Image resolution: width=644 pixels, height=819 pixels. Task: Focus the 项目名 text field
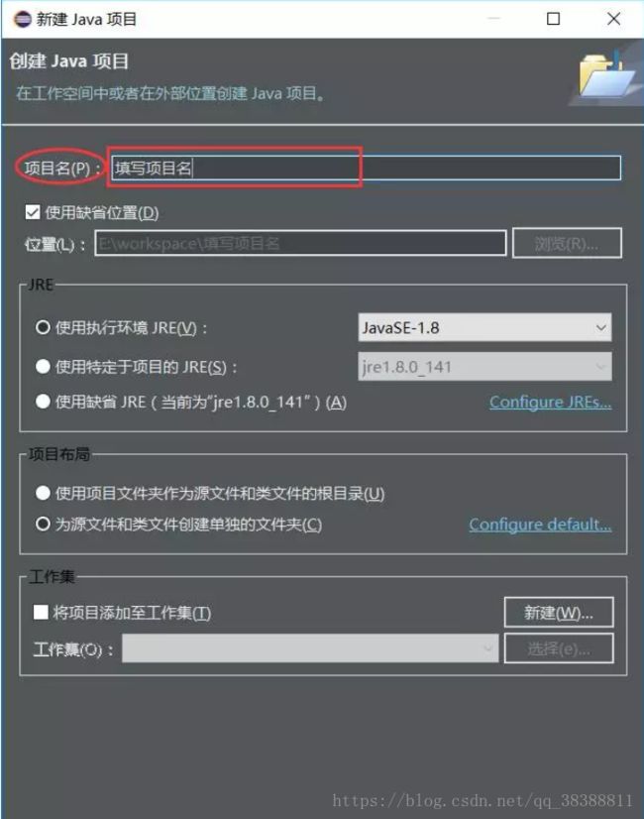point(366,169)
